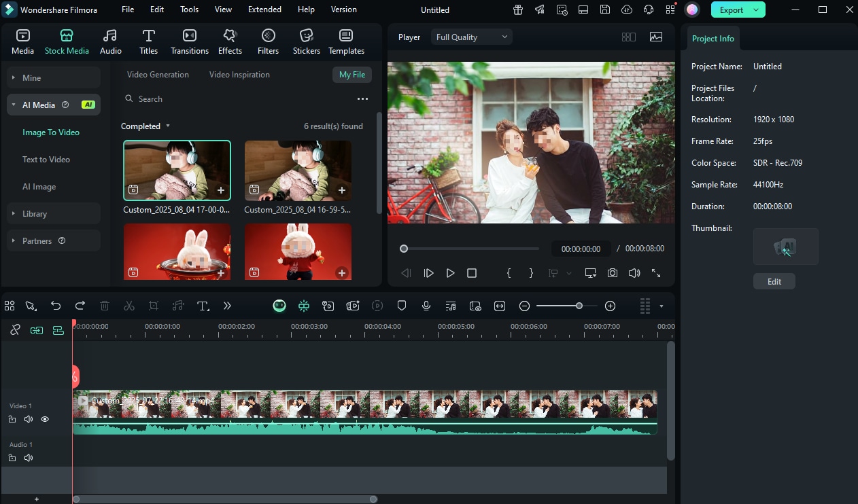Toggle the magnetic timeline icon
The width and height of the screenshot is (858, 504).
[x=58, y=330]
